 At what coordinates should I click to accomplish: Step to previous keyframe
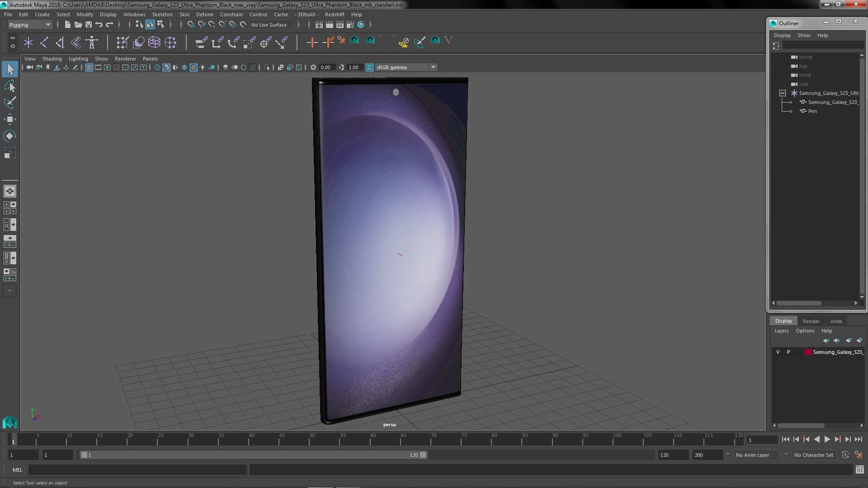806,439
